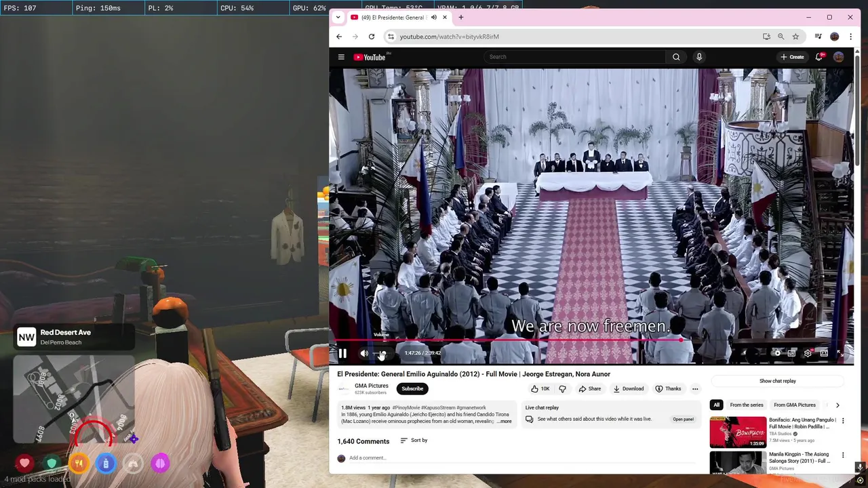Click the game thirst bottle icon
The height and width of the screenshot is (488, 868).
pyautogui.click(x=106, y=464)
